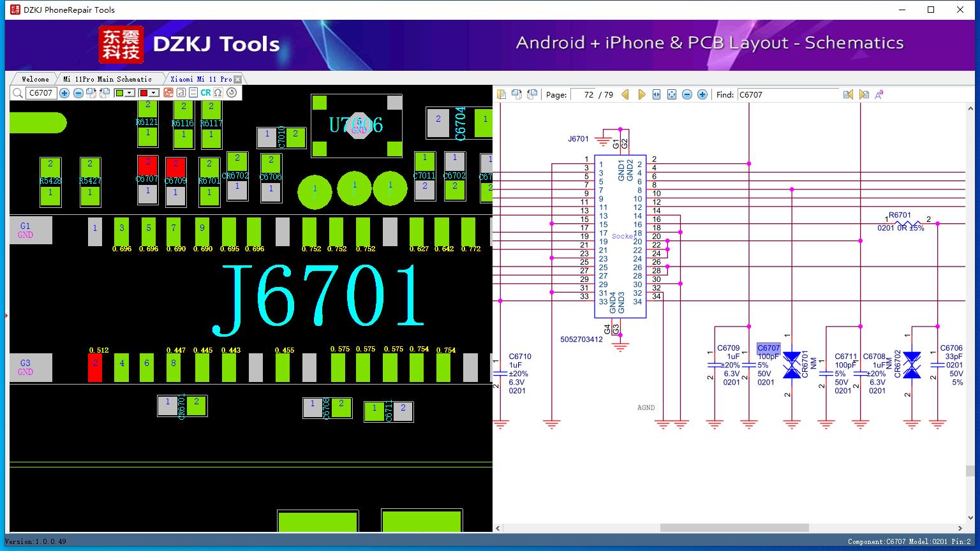Click the PCB search magnifier icon
Viewport: 980px width, 551px height.
[x=18, y=93]
